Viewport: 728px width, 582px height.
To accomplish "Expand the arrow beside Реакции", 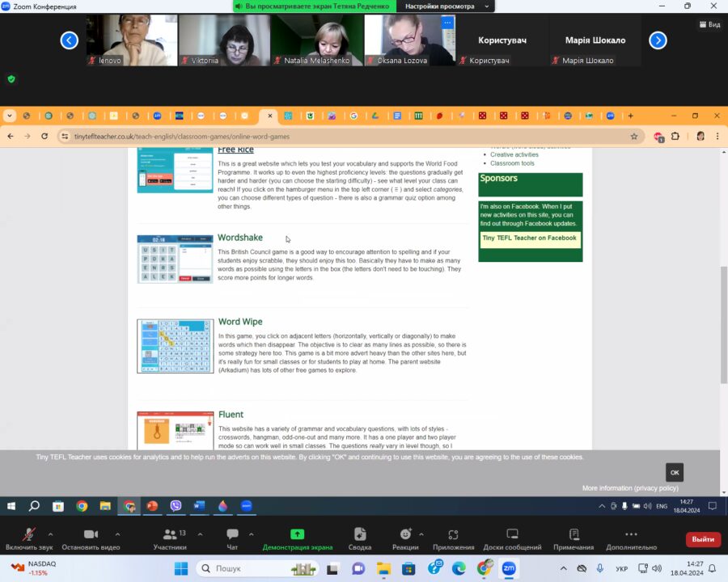I will click(421, 534).
